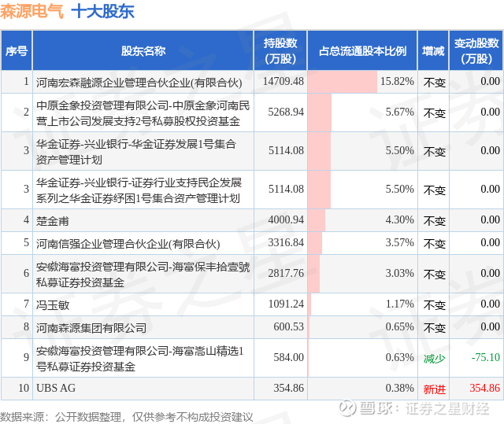
Task: Click holding value 14709.48
Action: coord(283,82)
